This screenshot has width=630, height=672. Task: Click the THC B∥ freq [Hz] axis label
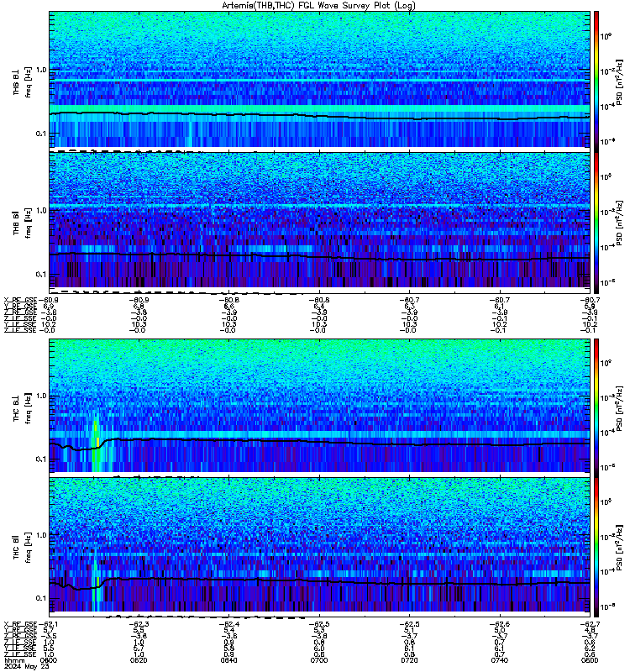point(23,547)
